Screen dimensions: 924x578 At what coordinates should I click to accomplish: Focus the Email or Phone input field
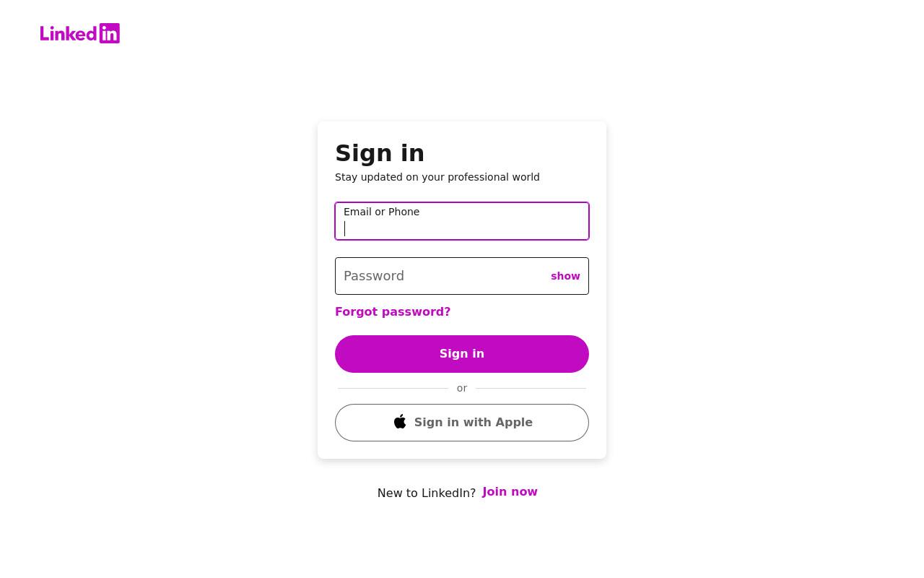pos(462,221)
